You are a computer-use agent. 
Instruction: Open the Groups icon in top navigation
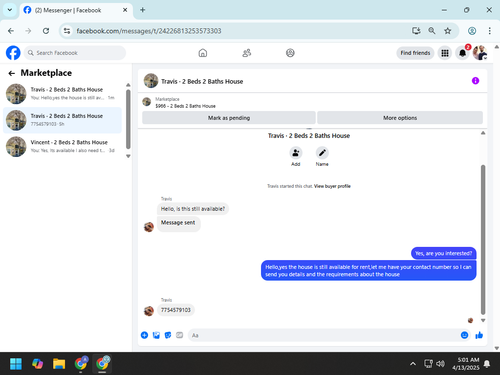click(x=290, y=53)
